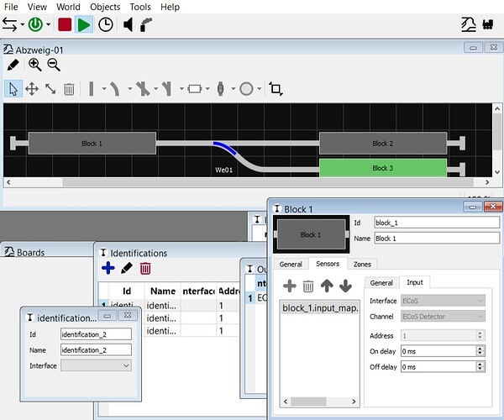Click the Block 1 Id field
The height and width of the screenshot is (420, 504).
(437, 223)
